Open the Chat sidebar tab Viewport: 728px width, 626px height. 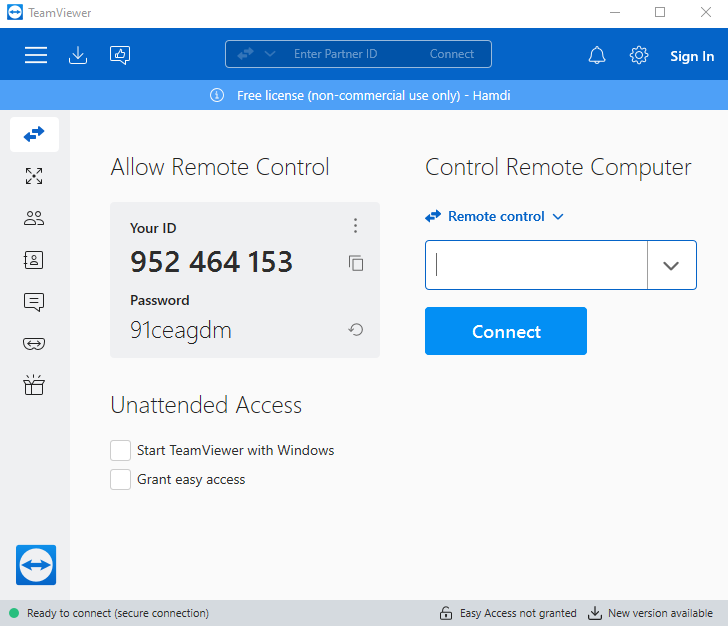coord(34,302)
